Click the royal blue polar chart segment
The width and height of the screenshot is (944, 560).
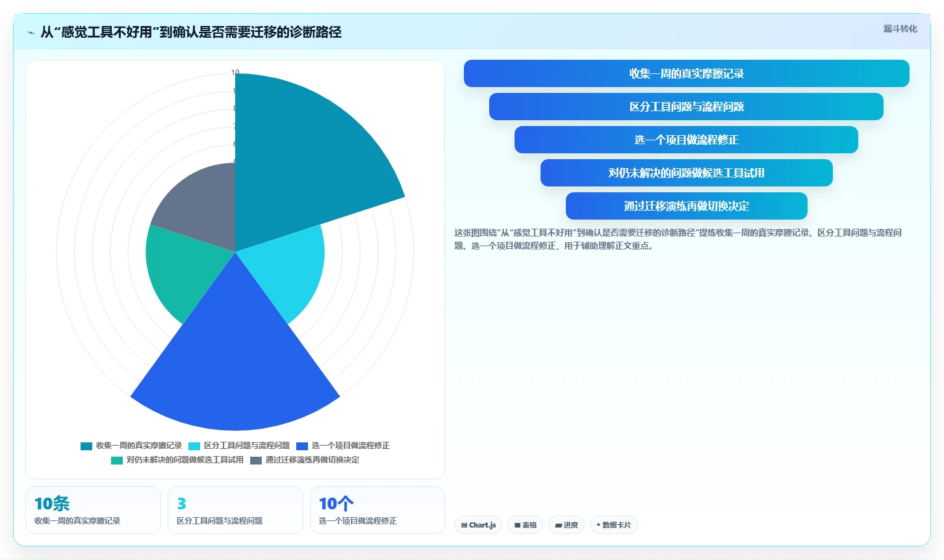(x=235, y=364)
